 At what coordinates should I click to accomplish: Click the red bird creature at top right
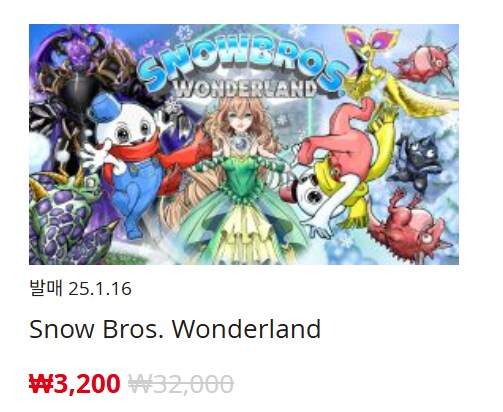pyautogui.click(x=427, y=63)
